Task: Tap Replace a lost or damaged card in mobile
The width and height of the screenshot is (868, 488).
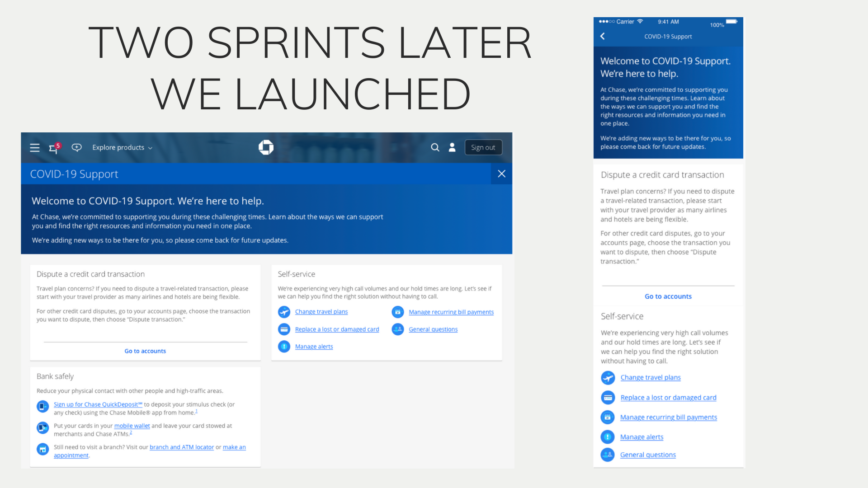Action: click(x=668, y=398)
